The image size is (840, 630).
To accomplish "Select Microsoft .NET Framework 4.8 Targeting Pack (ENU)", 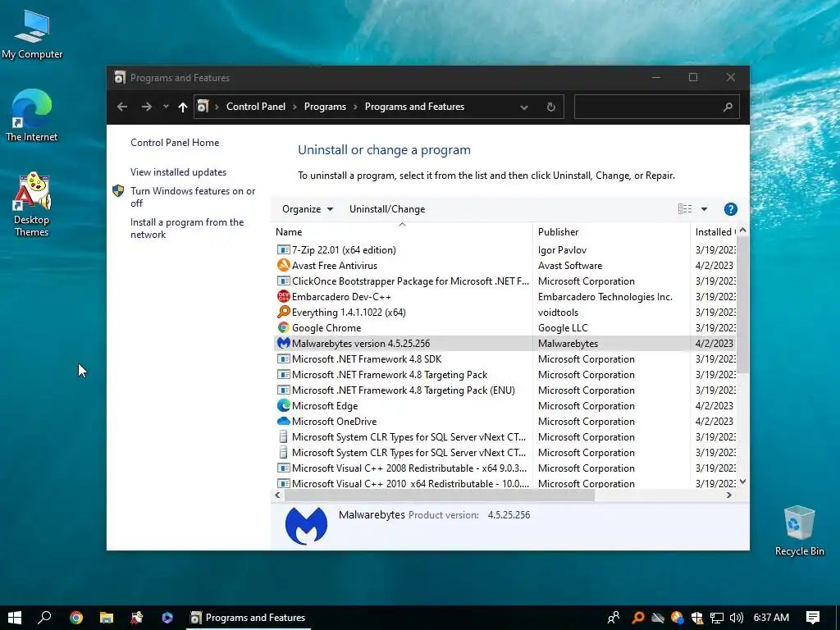I will [x=504, y=390].
